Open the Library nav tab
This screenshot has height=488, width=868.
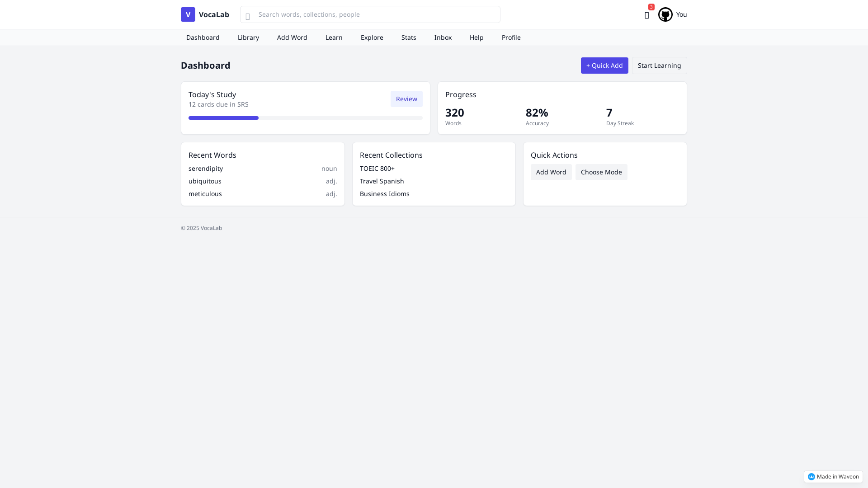pos(248,38)
